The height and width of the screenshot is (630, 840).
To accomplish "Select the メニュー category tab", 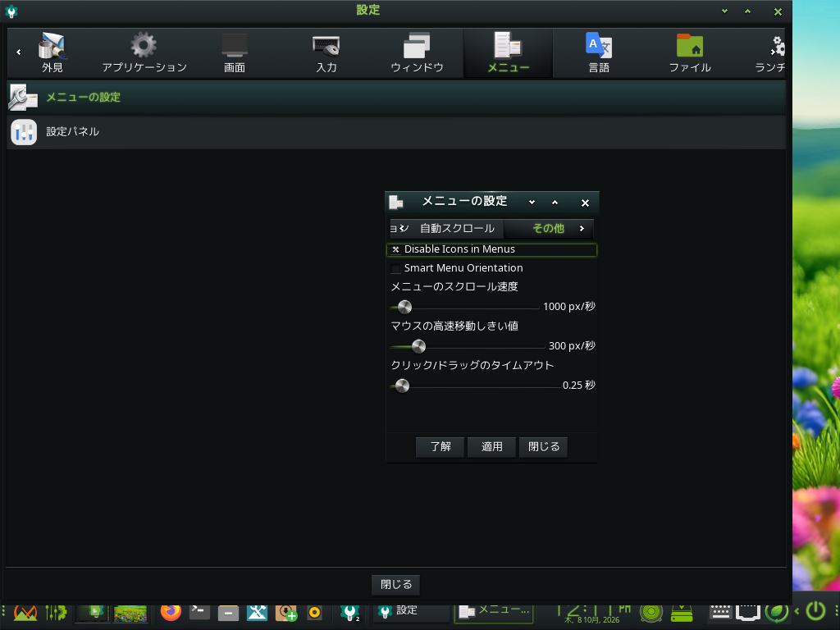I will coord(508,53).
